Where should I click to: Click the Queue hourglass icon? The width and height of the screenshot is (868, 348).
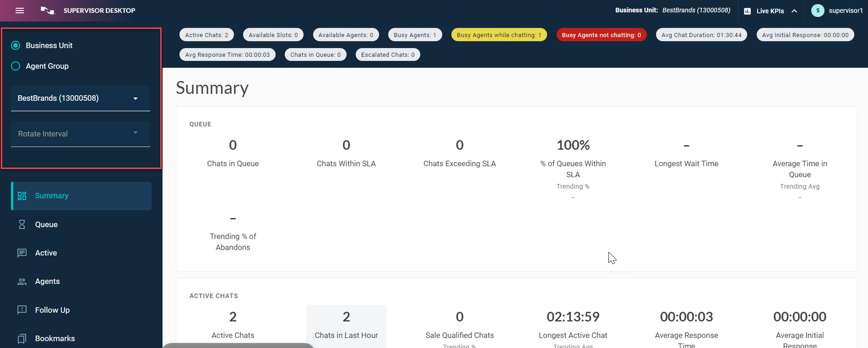(22, 224)
